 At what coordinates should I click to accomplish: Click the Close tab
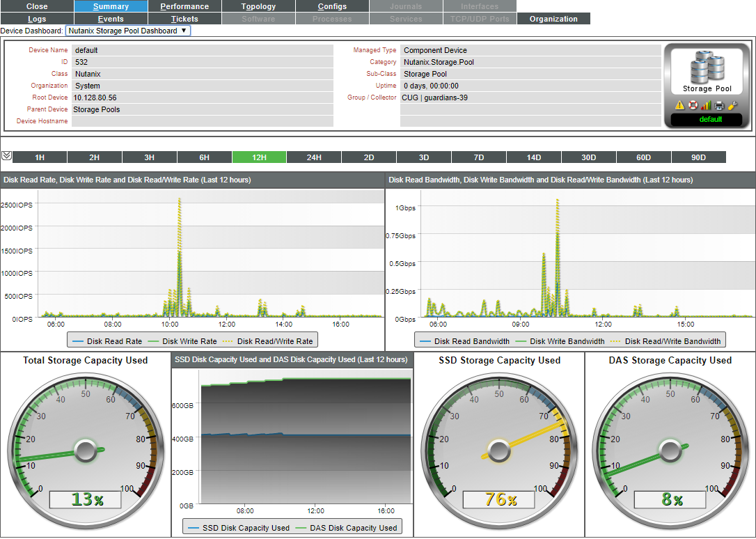click(x=37, y=6)
